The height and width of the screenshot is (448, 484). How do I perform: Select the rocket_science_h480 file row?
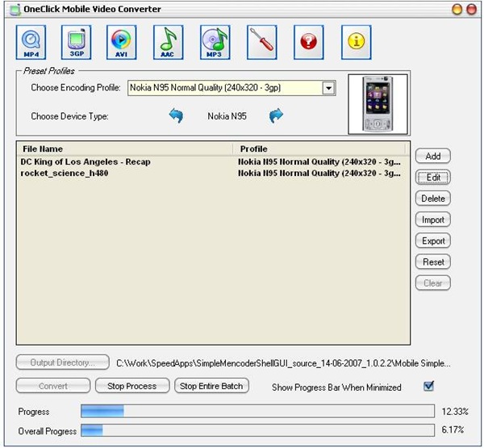pos(213,173)
